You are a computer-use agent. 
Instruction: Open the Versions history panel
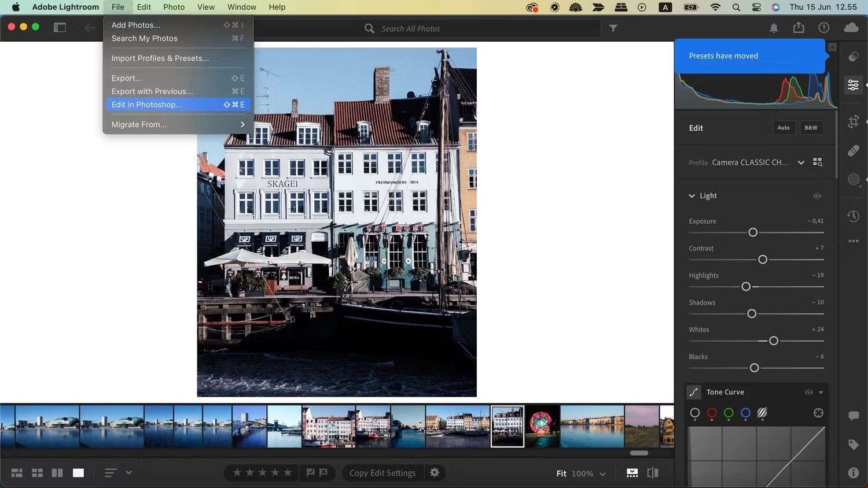(853, 216)
